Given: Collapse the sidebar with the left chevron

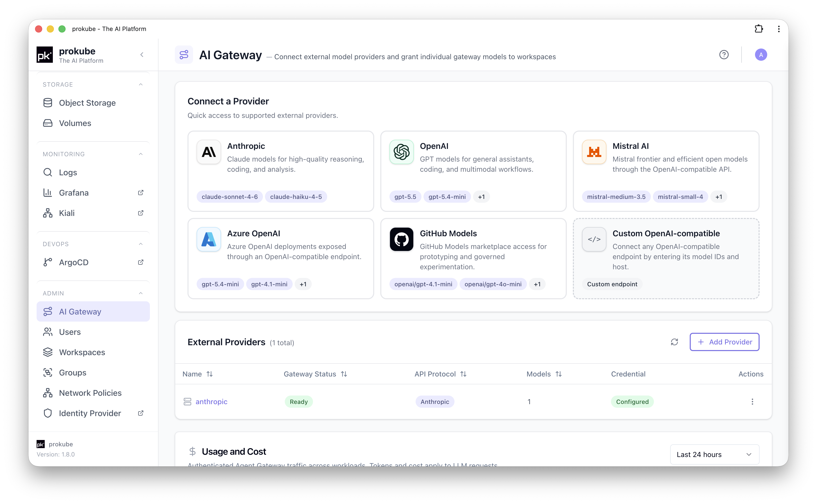Looking at the screenshot, I should 142,55.
